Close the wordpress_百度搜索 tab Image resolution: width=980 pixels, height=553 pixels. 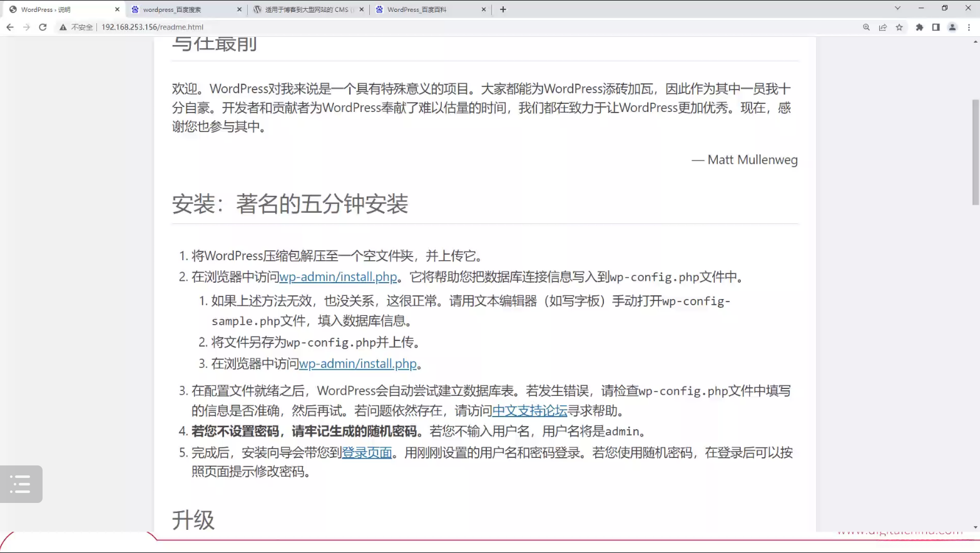tap(239, 9)
